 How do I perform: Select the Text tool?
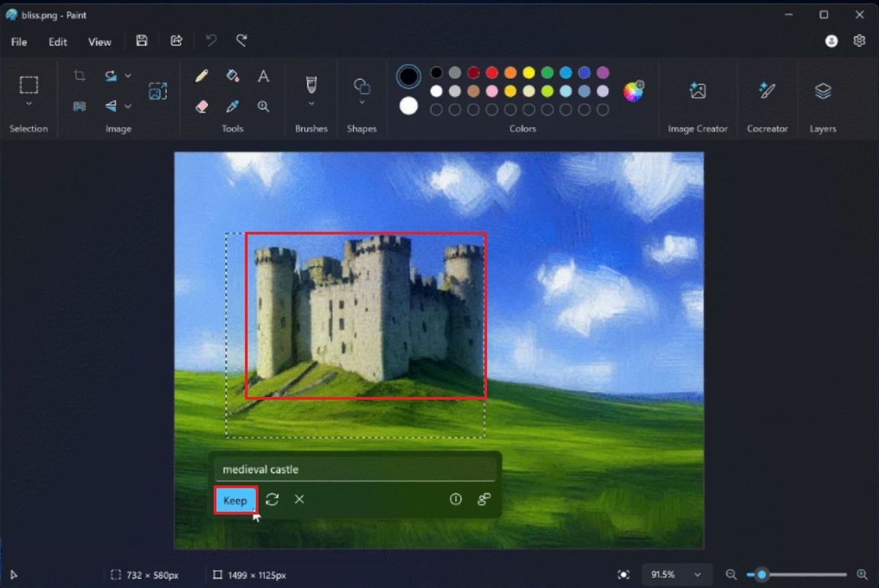point(263,75)
